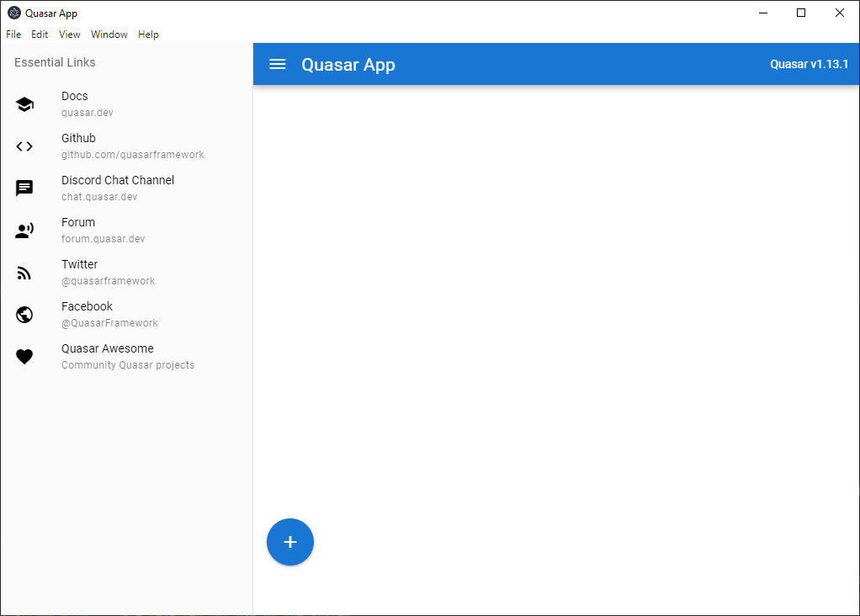
Task: Open the File menu
Action: (x=13, y=34)
